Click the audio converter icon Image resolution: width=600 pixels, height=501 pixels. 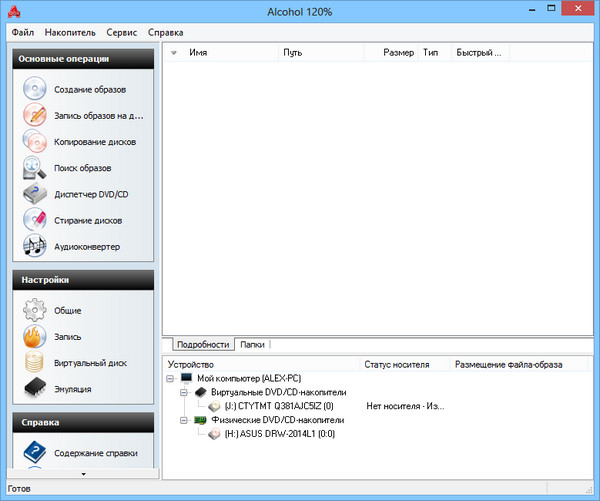coord(35,245)
